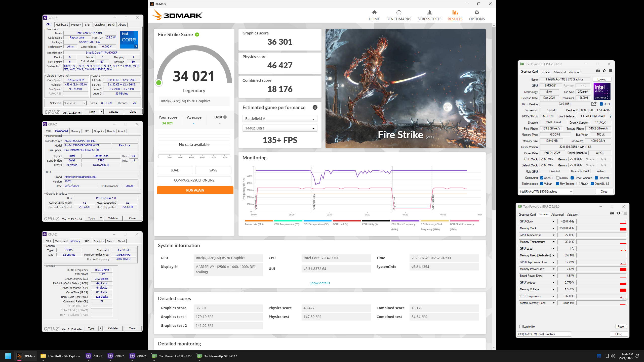The height and width of the screenshot is (362, 644).
Task: Open the 3DMark Home section
Action: coord(374,15)
